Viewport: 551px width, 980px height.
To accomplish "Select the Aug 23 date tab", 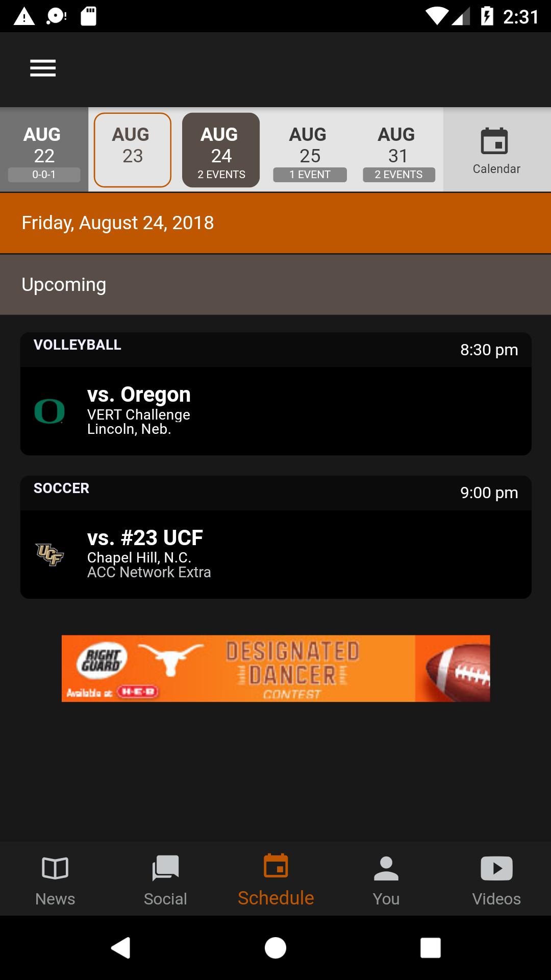I will coord(133,150).
